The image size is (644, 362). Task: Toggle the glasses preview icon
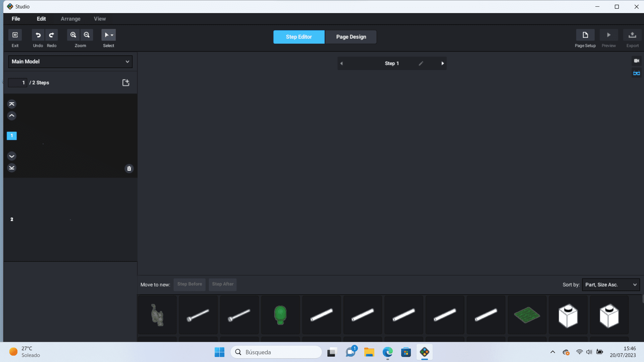(636, 73)
